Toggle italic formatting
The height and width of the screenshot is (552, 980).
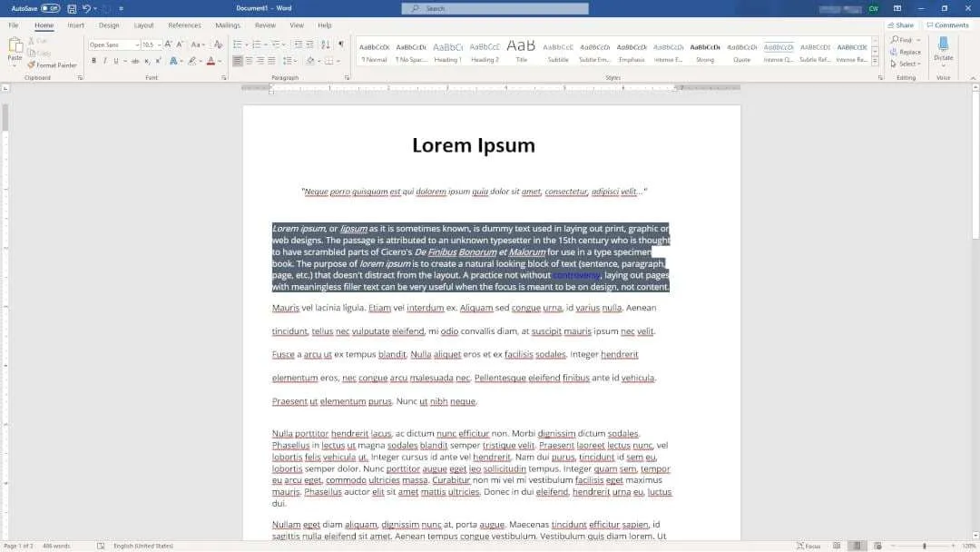105,61
